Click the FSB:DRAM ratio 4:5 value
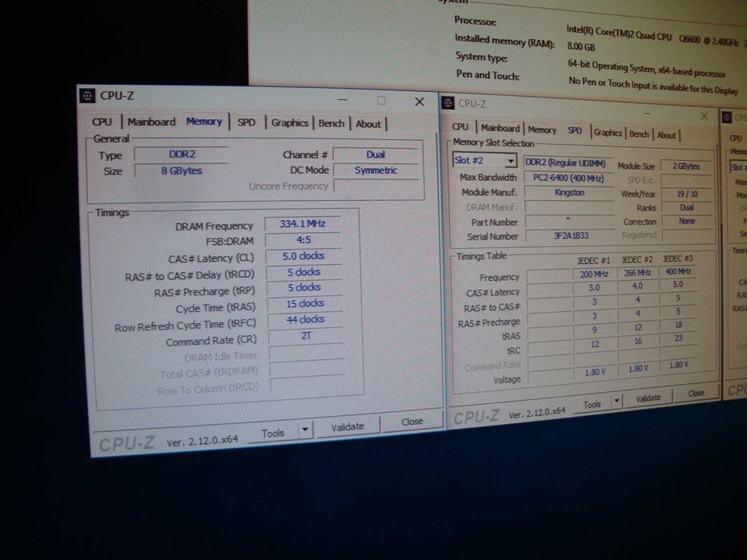 click(x=303, y=240)
